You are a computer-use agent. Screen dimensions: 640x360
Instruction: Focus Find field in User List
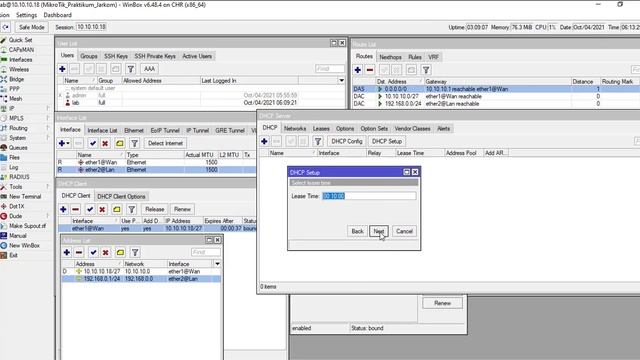(x=330, y=69)
